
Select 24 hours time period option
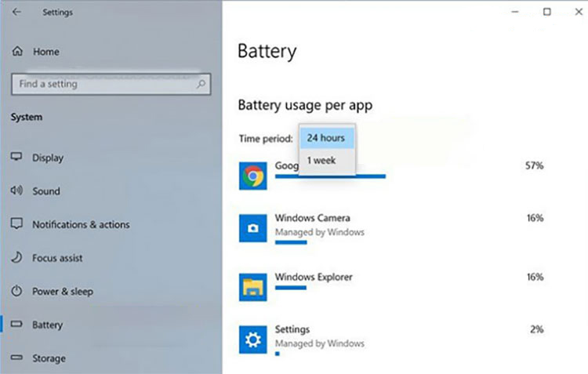(x=327, y=138)
